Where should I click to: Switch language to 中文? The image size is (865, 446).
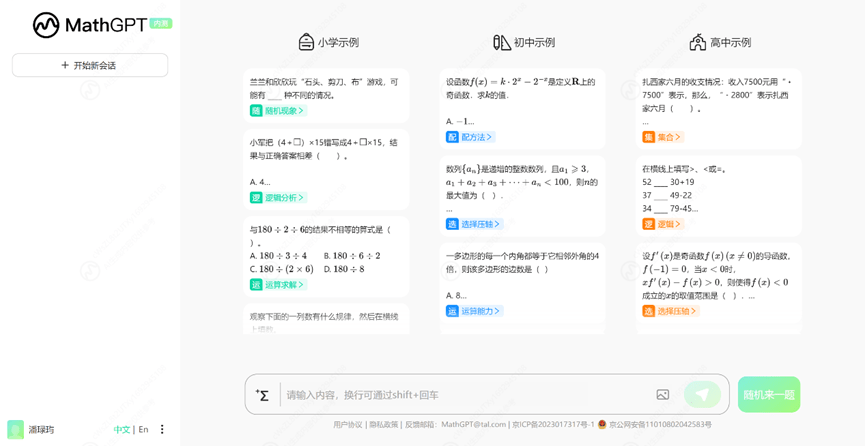[122, 429]
